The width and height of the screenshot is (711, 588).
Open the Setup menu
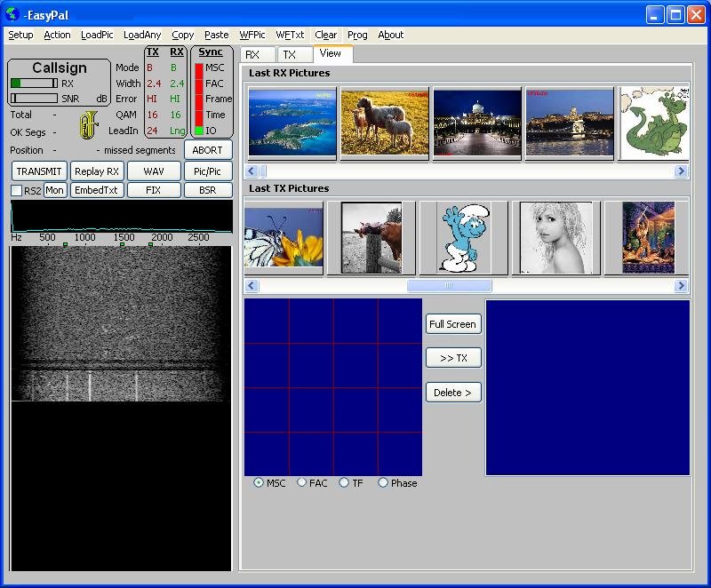[20, 36]
